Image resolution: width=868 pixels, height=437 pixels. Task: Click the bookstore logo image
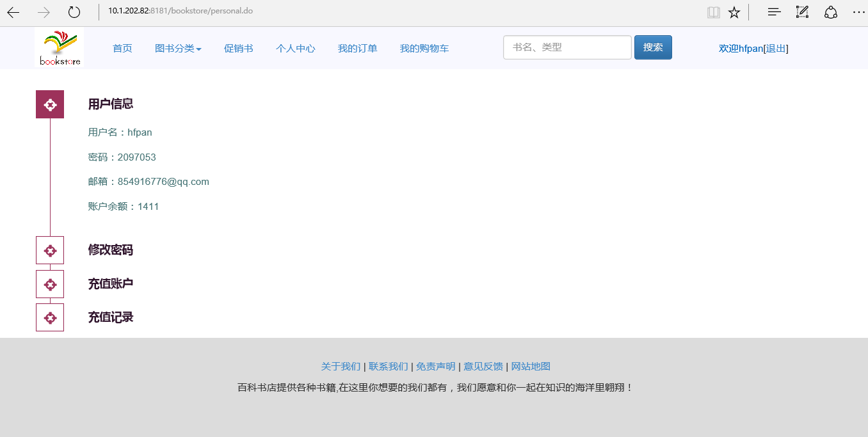pyautogui.click(x=60, y=48)
